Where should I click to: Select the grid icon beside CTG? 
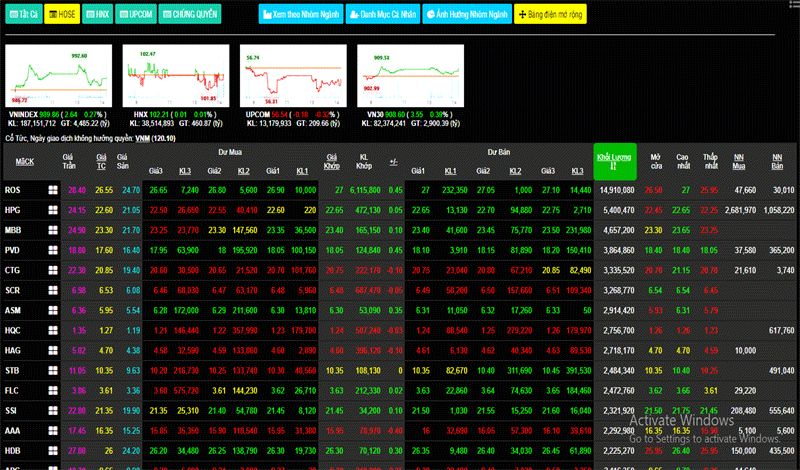point(53,270)
